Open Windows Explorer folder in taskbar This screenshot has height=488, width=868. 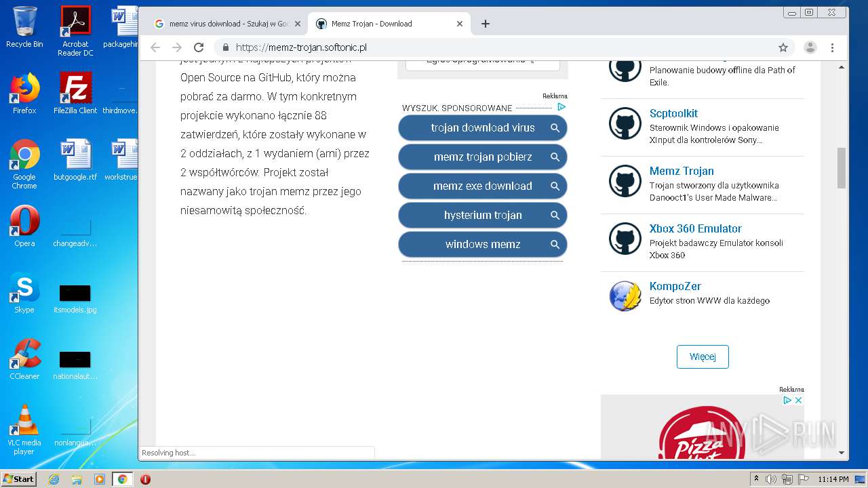click(x=77, y=479)
